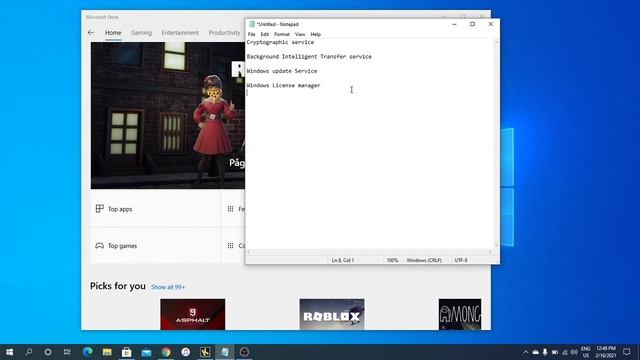Click 'Background Intelligent Transfer service' text line
Screen dimensions: 640x360
click(309, 56)
